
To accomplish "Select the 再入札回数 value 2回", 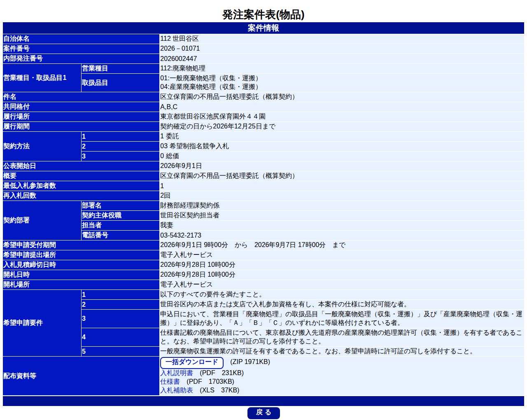I will (165, 196).
